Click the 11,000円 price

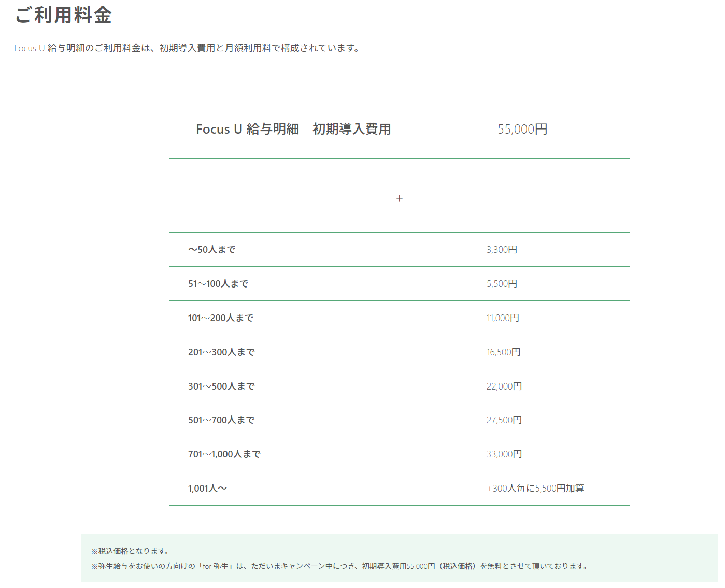(x=503, y=318)
